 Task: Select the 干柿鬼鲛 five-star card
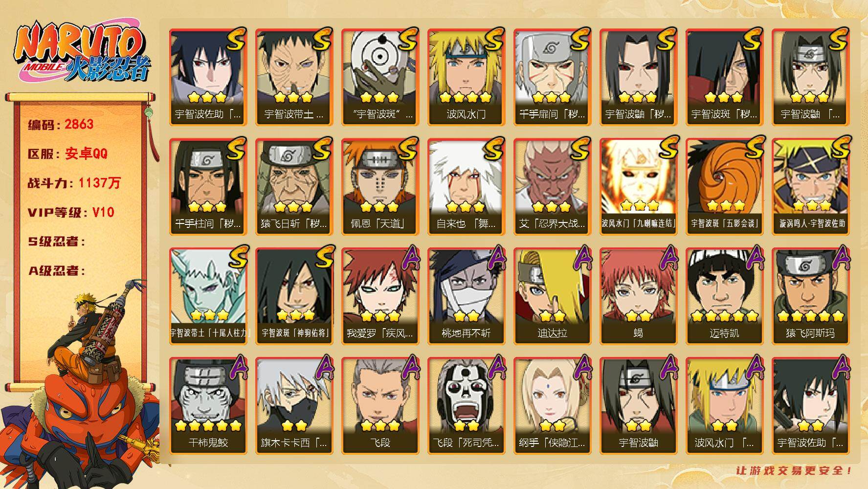208,406
